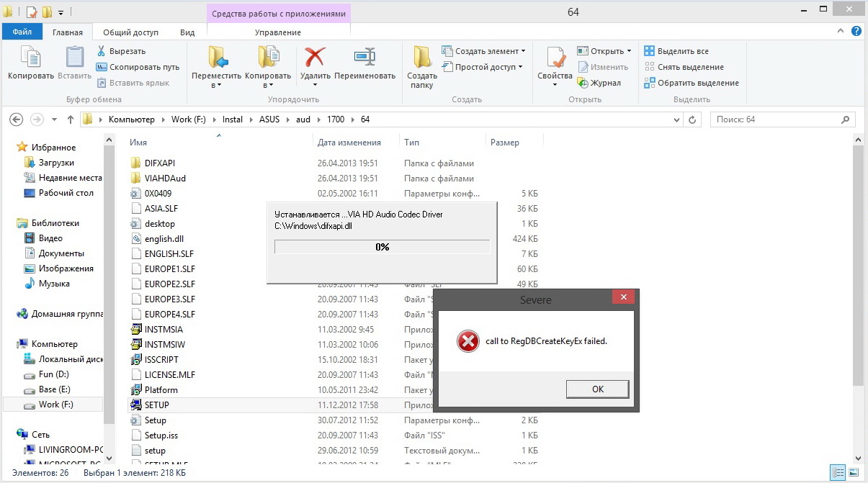Click the Delete (Удалить) red X icon
Screen dimensions: 868x483
(x=315, y=58)
